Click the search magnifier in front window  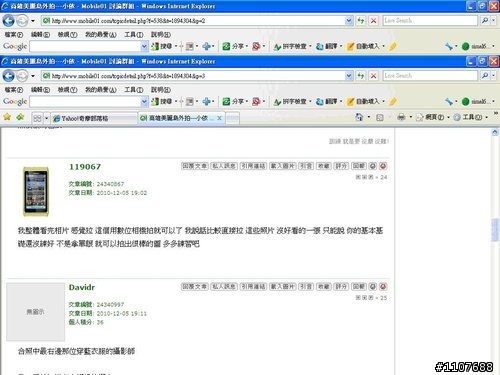tap(485, 76)
